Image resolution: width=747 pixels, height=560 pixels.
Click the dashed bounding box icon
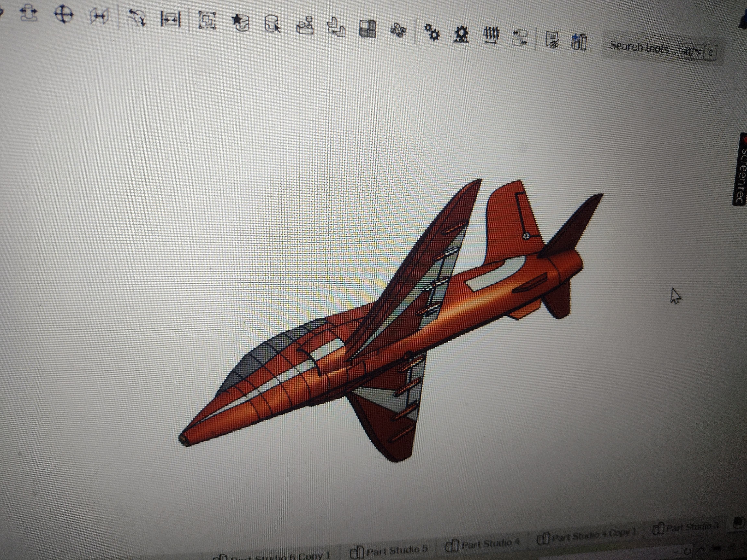tap(207, 21)
